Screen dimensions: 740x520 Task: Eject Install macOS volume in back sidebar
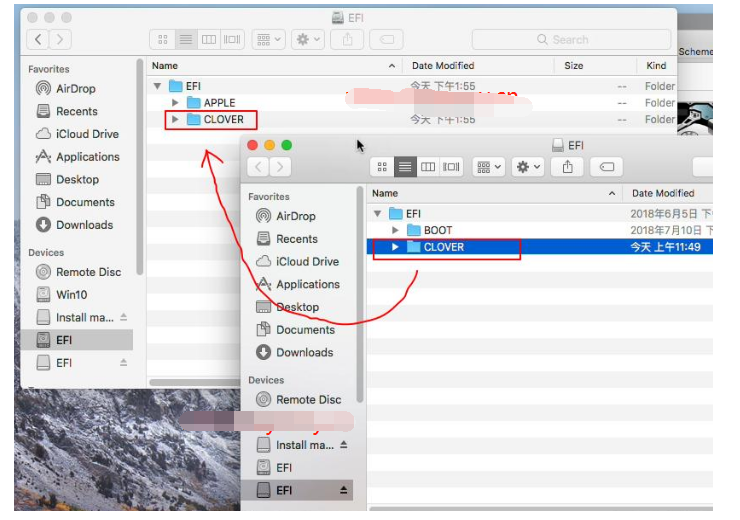point(124,317)
